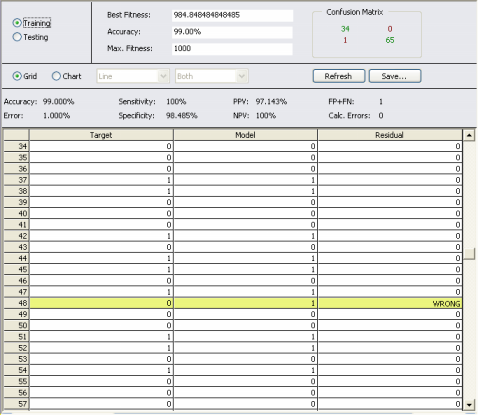Select row header 34

[16, 146]
